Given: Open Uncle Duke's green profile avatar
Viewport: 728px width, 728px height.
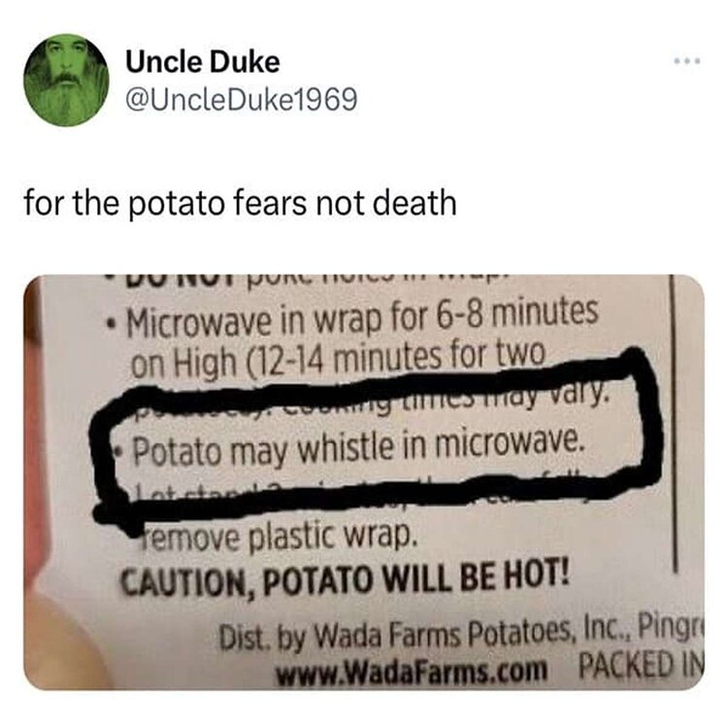Looking at the screenshot, I should point(66,80).
